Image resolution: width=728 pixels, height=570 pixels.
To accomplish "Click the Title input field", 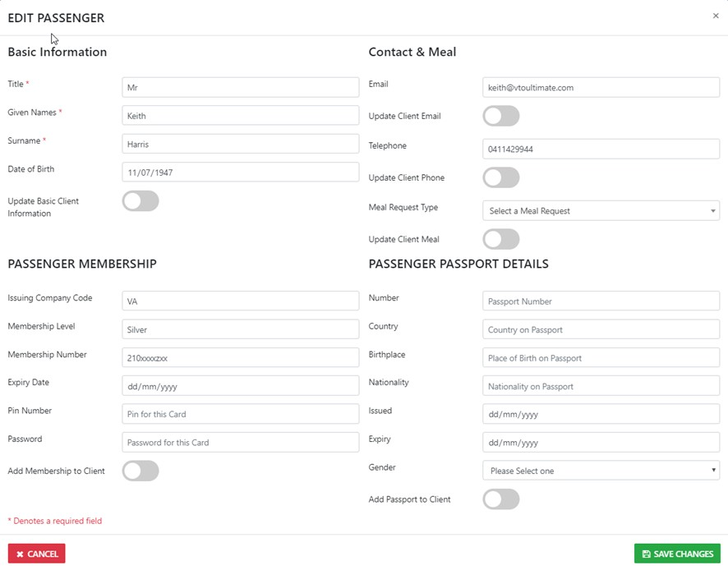I will coord(240,87).
